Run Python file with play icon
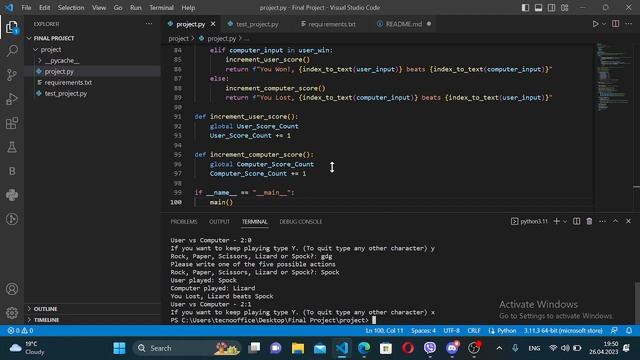This screenshot has width=640, height=360. click(595, 24)
